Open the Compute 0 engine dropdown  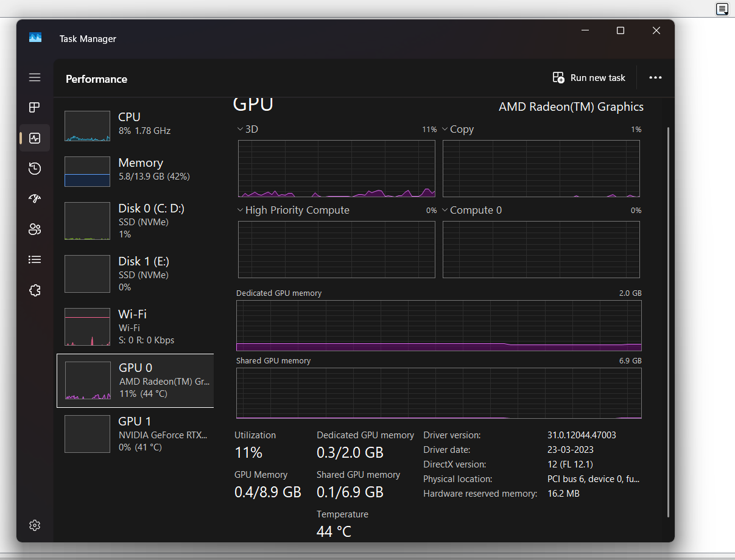(x=472, y=210)
